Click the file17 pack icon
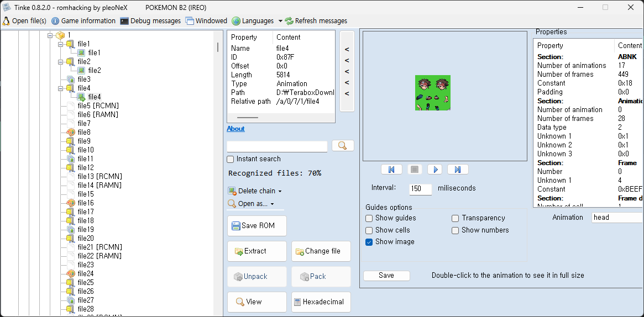Screen dimensions: 644x317 tap(70, 212)
